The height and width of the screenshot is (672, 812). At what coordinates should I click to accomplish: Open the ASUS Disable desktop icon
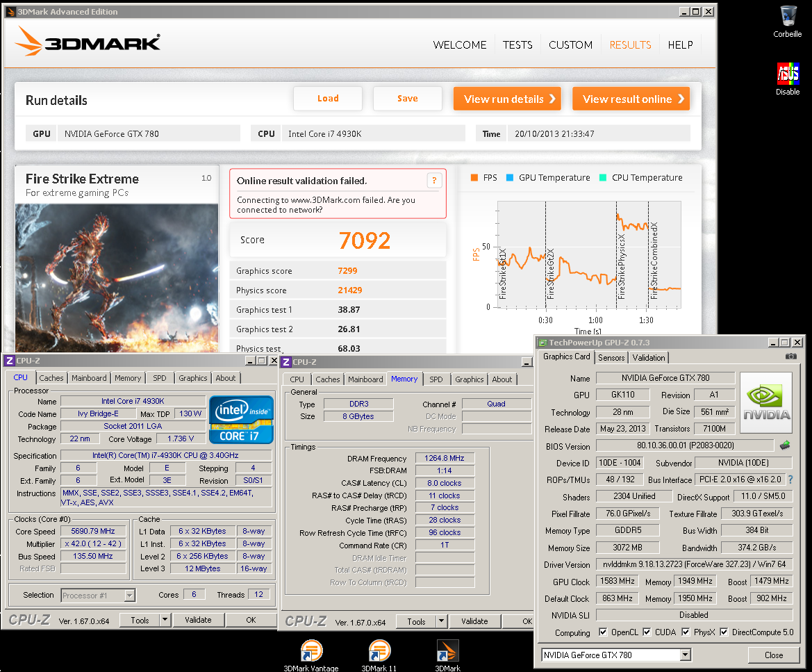pyautogui.click(x=788, y=79)
